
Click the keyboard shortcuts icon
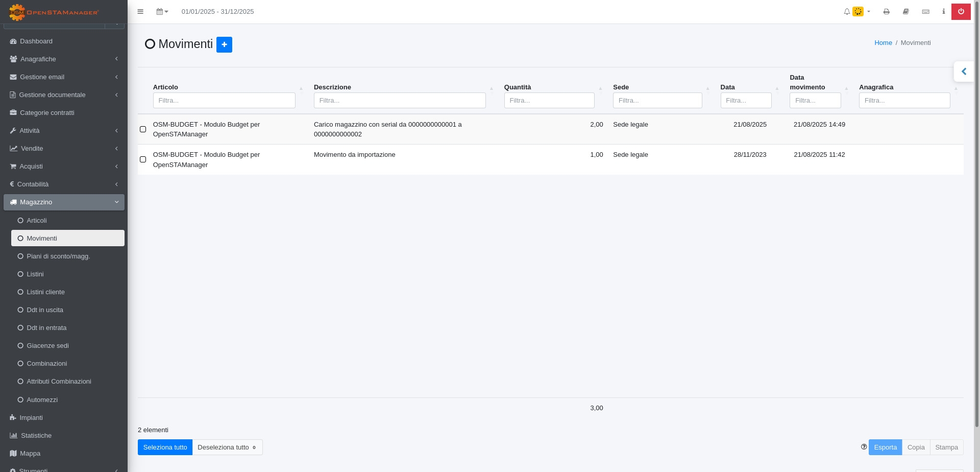[x=925, y=12]
